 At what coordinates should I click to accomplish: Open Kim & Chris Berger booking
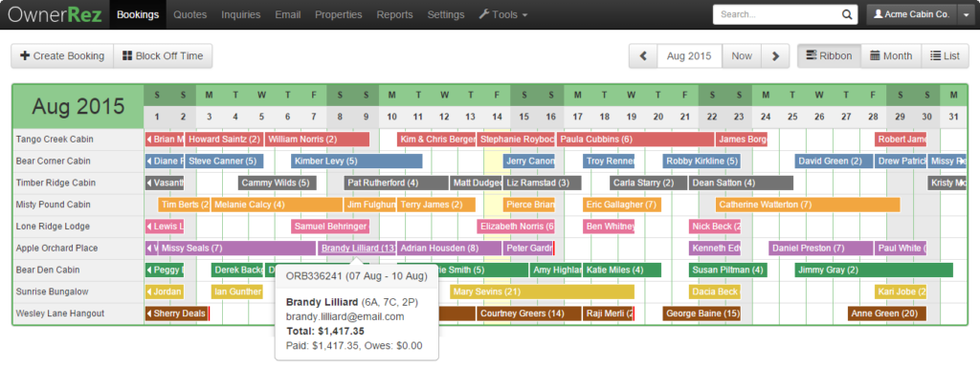[436, 140]
